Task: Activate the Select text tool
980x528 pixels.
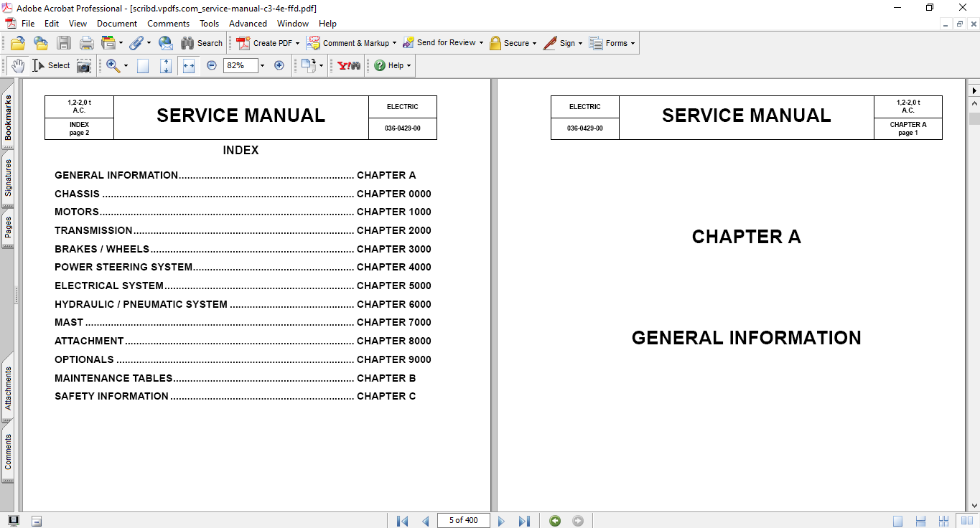Action: (x=51, y=65)
